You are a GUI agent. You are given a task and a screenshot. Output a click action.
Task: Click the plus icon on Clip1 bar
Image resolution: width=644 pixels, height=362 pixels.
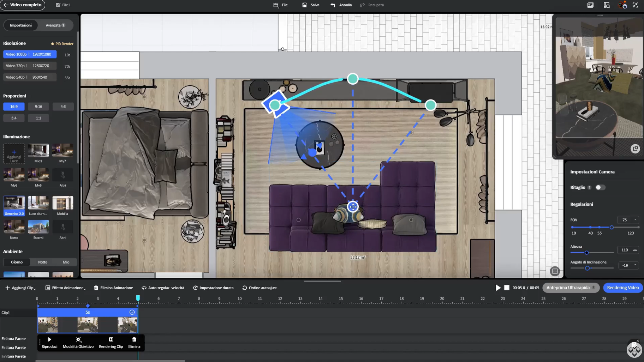pos(132,312)
